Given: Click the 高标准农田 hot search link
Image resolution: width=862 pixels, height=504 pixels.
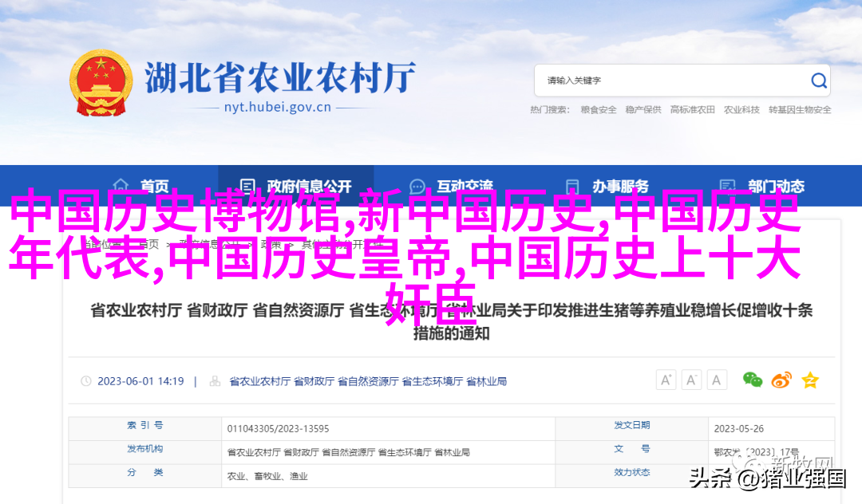Looking at the screenshot, I should (x=693, y=110).
